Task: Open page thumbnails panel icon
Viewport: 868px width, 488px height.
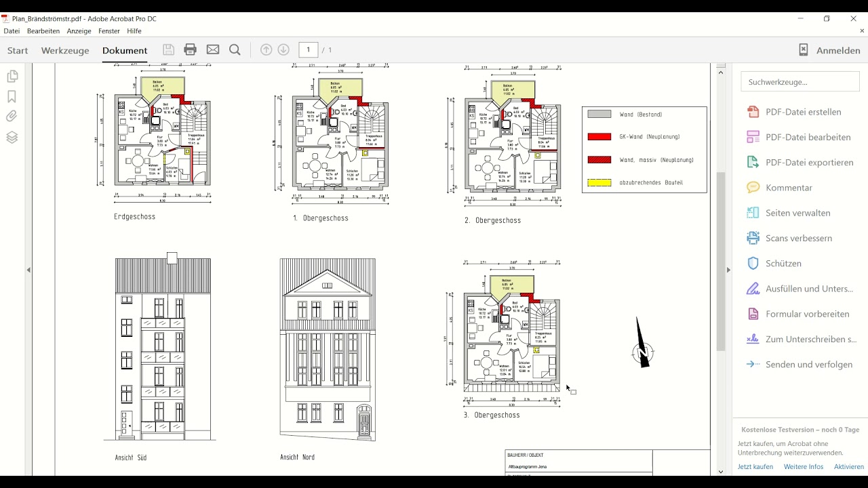Action: pyautogui.click(x=12, y=77)
